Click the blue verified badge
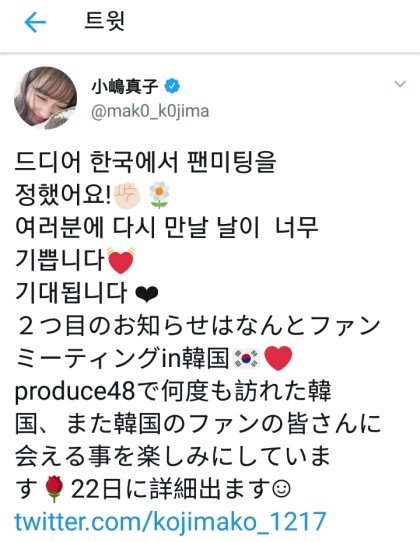The height and width of the screenshot is (542, 420). point(172,86)
